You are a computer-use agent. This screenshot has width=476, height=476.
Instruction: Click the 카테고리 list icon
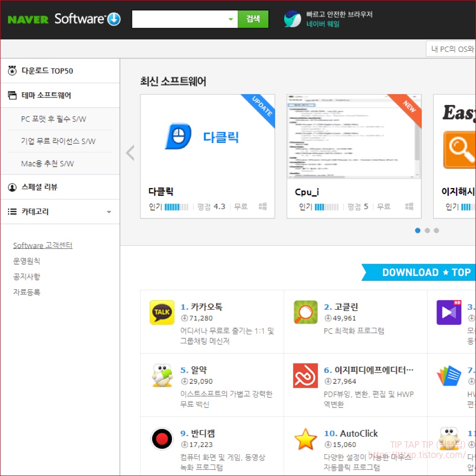[12, 211]
